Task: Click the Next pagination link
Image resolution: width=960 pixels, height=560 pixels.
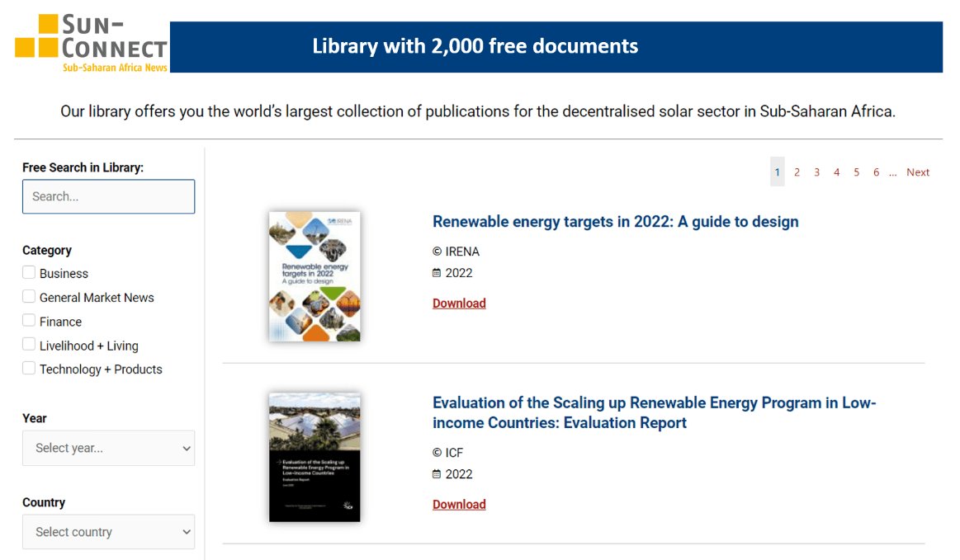Action: (918, 172)
